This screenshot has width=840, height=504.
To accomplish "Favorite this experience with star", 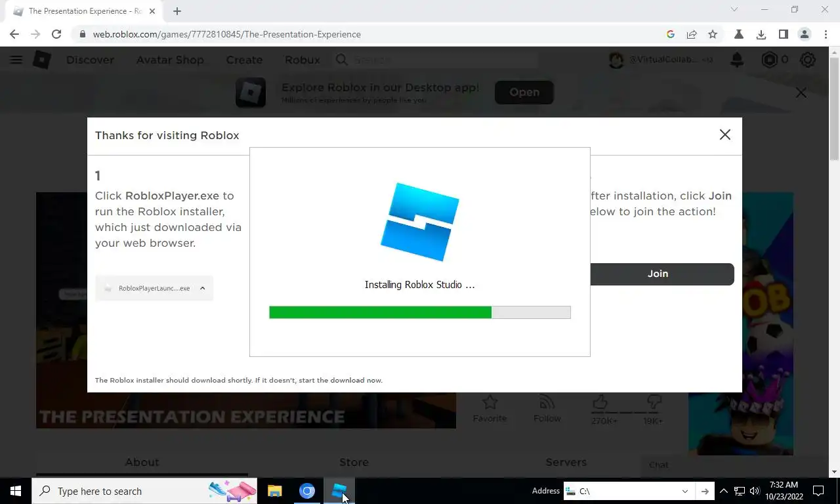I will [490, 402].
